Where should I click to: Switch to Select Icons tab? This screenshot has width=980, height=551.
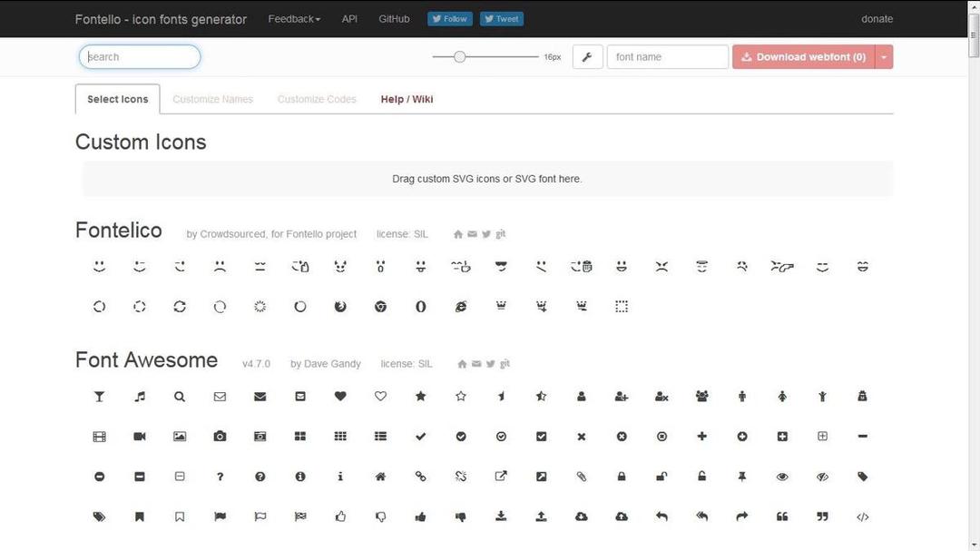pos(117,100)
